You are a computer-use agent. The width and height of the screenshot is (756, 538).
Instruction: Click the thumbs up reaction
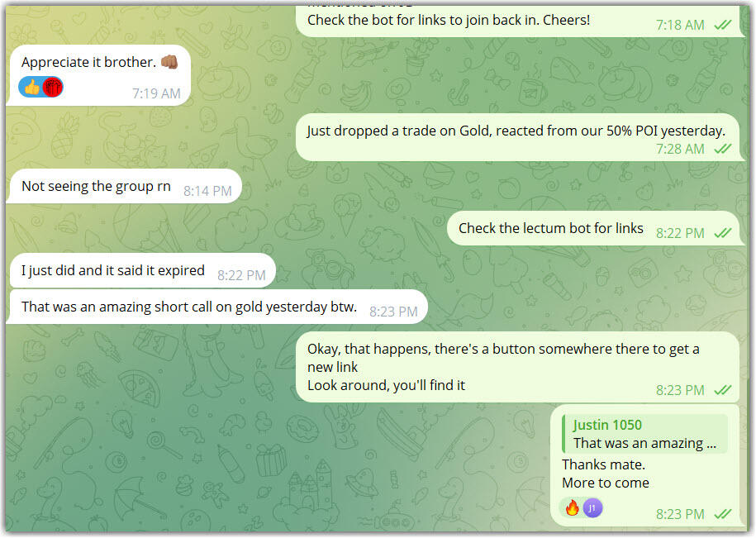(x=32, y=88)
